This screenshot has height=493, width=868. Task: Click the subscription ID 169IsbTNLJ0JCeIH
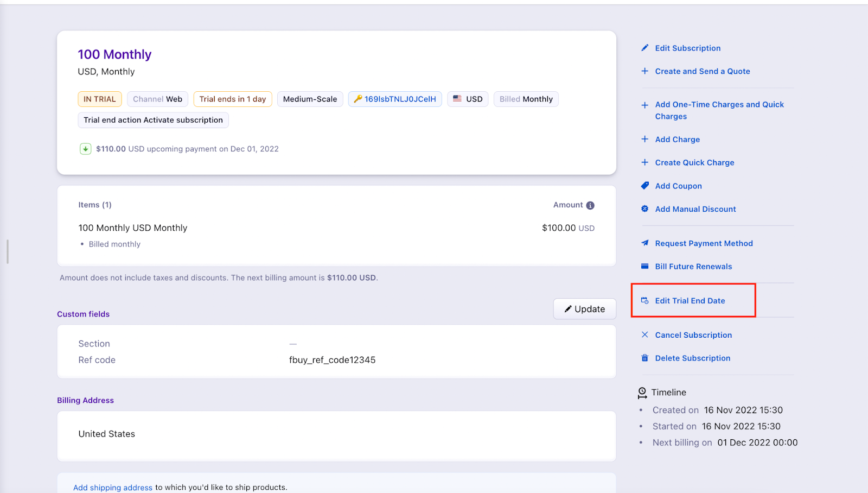click(x=400, y=99)
